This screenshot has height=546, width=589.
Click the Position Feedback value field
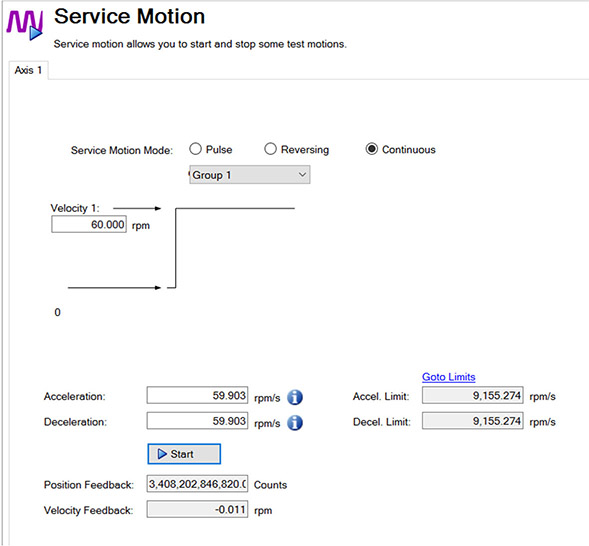coord(197,484)
